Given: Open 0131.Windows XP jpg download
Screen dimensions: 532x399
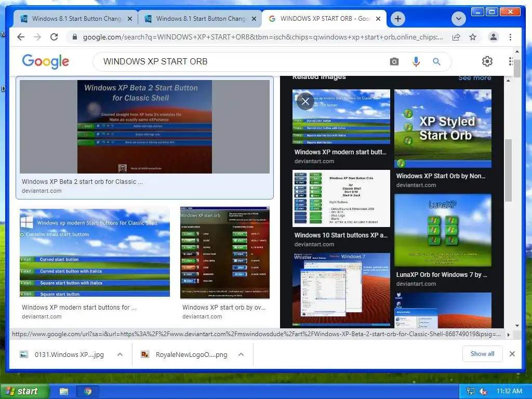Looking at the screenshot, I should coord(62,354).
